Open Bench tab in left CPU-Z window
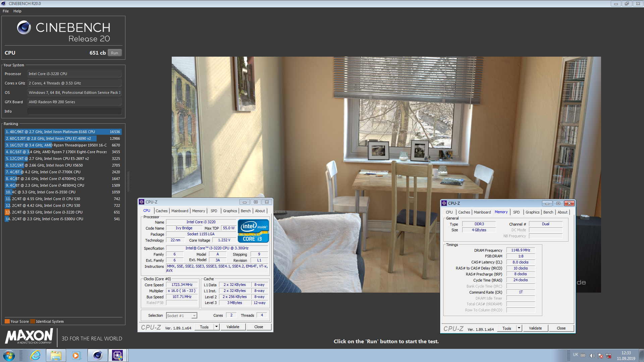This screenshot has width=644, height=362. tap(246, 211)
